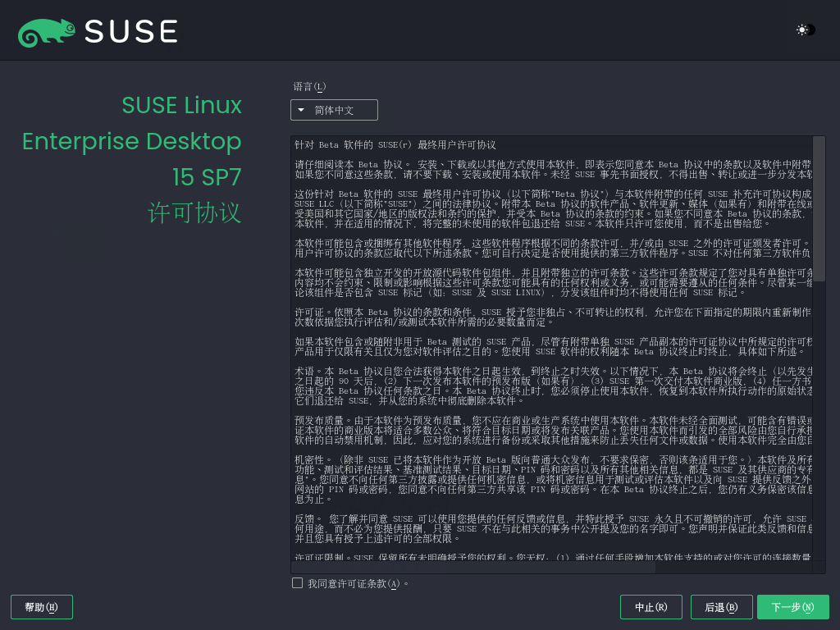Click the paragraph starting 术语。本 Beta 协议
This screenshot has width=840, height=630.
coord(554,386)
